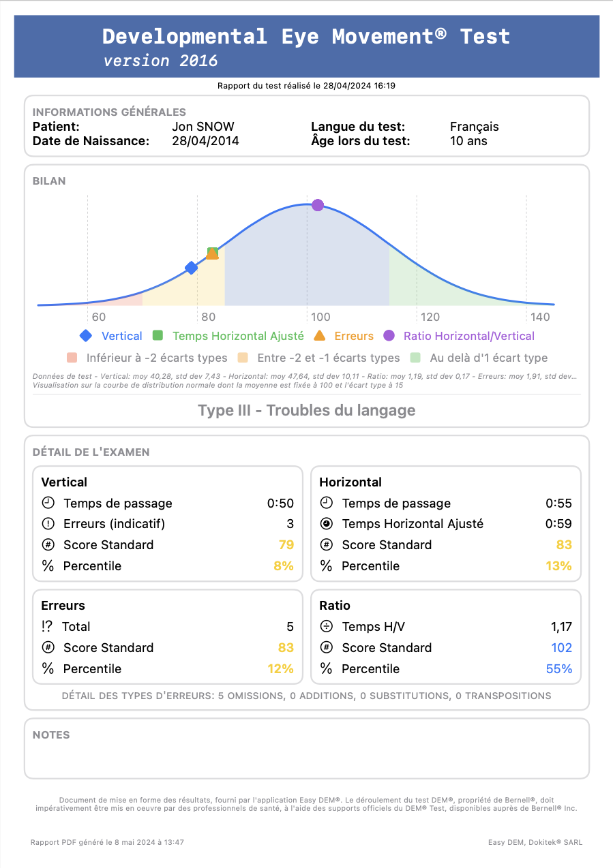Click inside the Notes text area
Image resolution: width=613 pixels, height=868 pixels.
coord(307,758)
